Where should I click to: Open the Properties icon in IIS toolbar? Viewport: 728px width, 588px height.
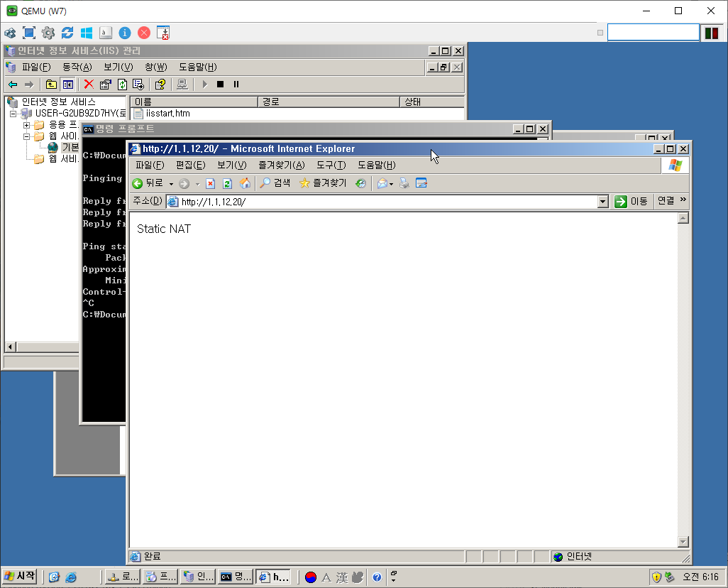(x=106, y=84)
